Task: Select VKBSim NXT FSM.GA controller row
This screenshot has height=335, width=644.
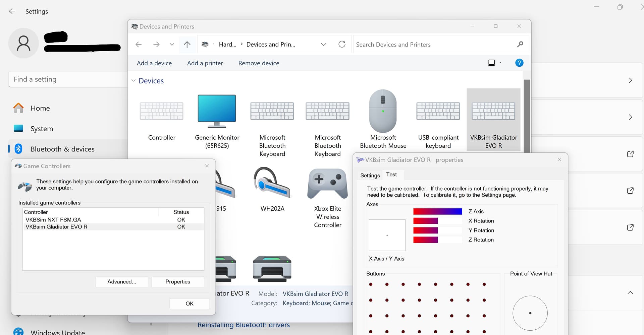Action: coord(113,220)
